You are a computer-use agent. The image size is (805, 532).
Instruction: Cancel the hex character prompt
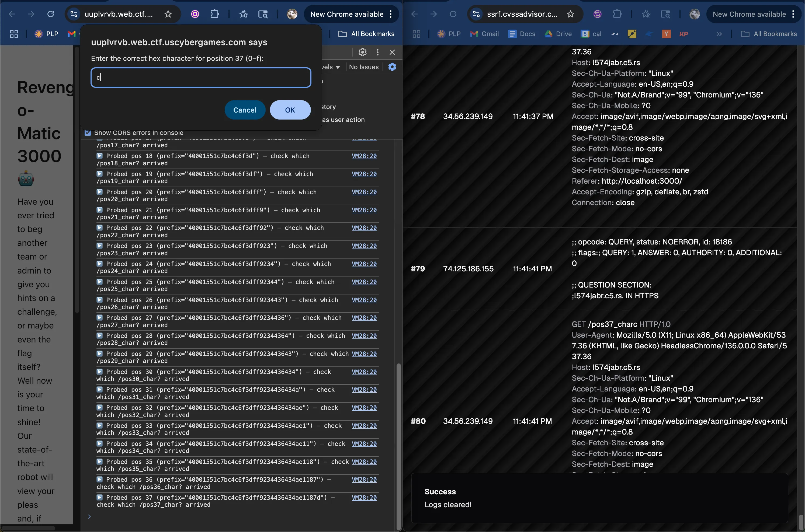(244, 110)
